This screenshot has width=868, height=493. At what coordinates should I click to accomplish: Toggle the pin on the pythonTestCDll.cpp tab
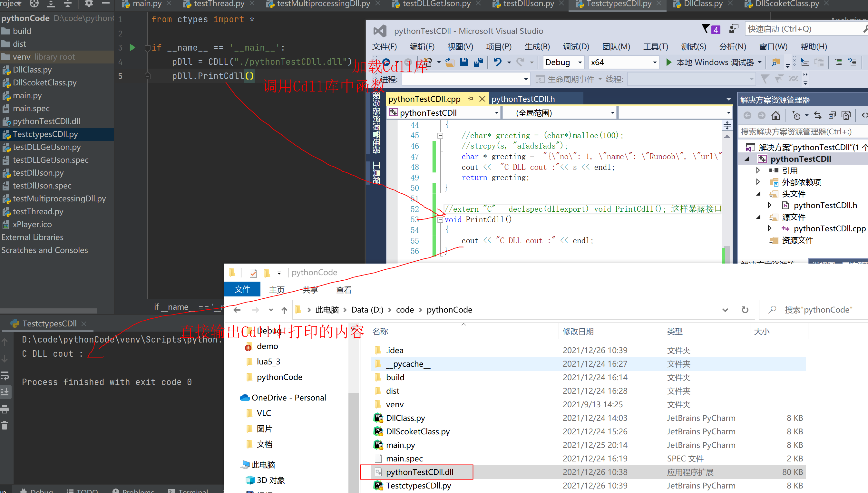click(470, 99)
